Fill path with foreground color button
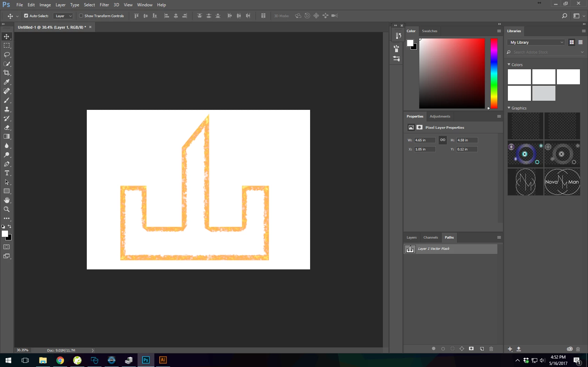 point(434,348)
